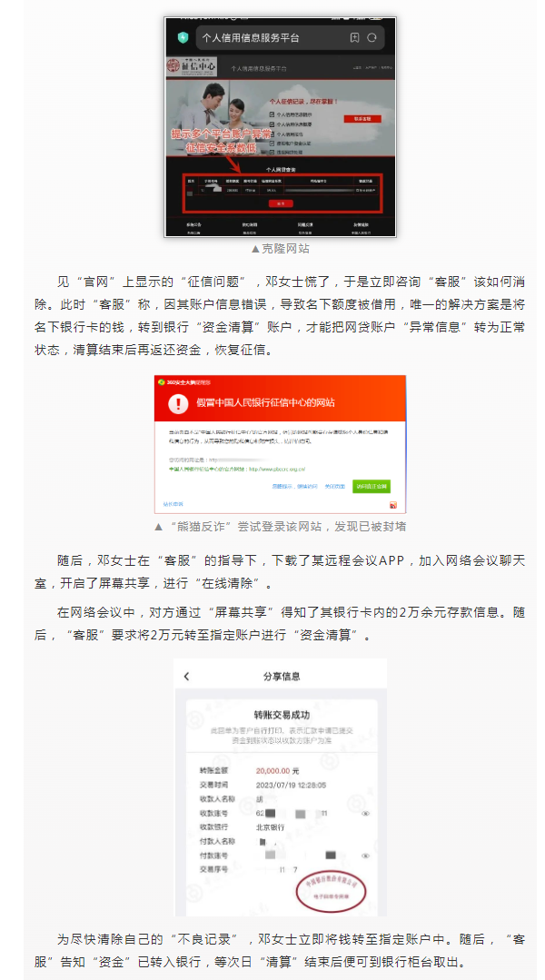This screenshot has width=545, height=980.
Task: Tap the green shield security icon
Action: [183, 37]
